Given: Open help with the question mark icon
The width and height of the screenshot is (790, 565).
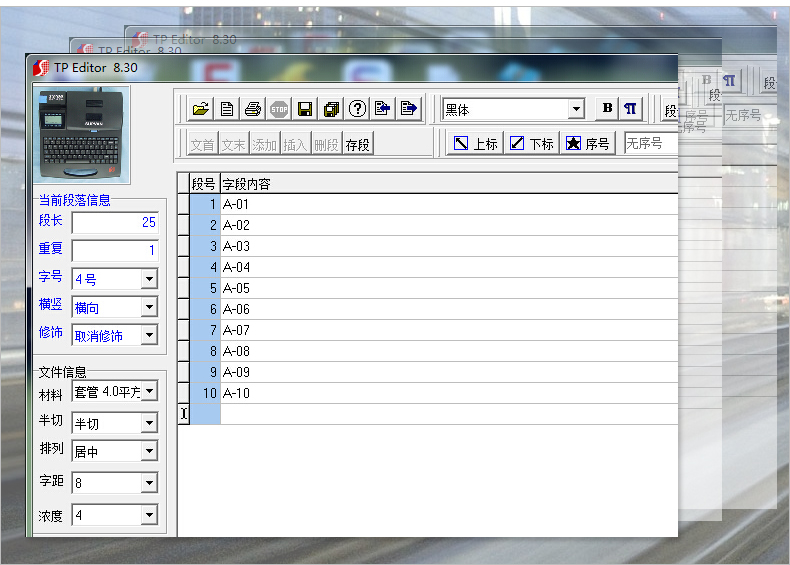Looking at the screenshot, I should pyautogui.click(x=357, y=109).
